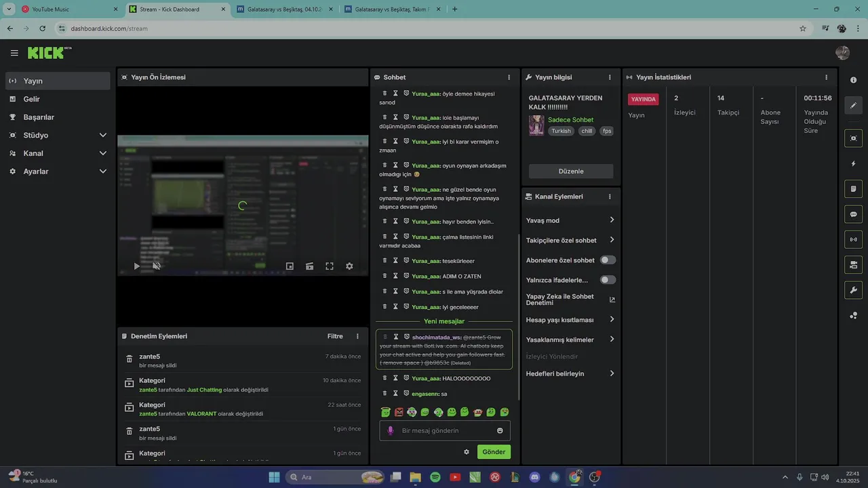Toggle Yalnızca ifadelerle switch
This screenshot has width=868, height=488.
608,280
